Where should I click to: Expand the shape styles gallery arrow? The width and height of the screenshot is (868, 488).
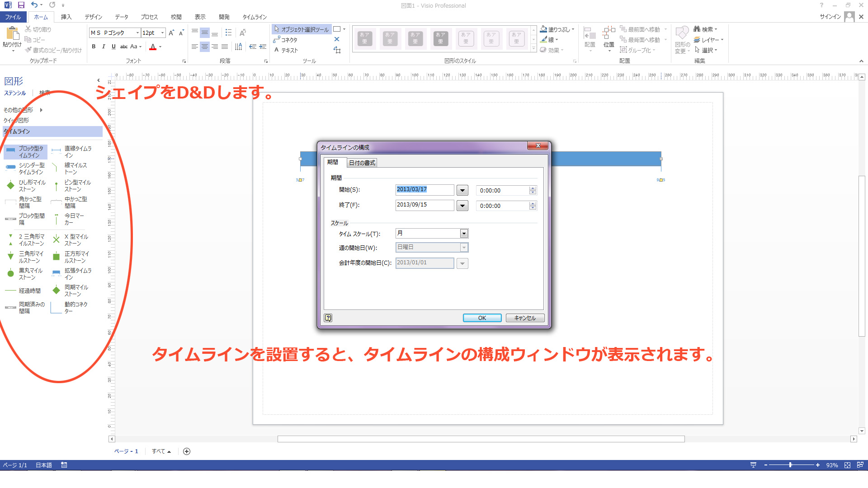tap(533, 48)
